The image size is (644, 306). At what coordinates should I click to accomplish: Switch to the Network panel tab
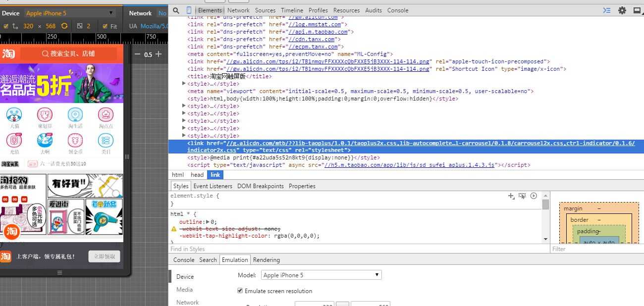point(238,10)
